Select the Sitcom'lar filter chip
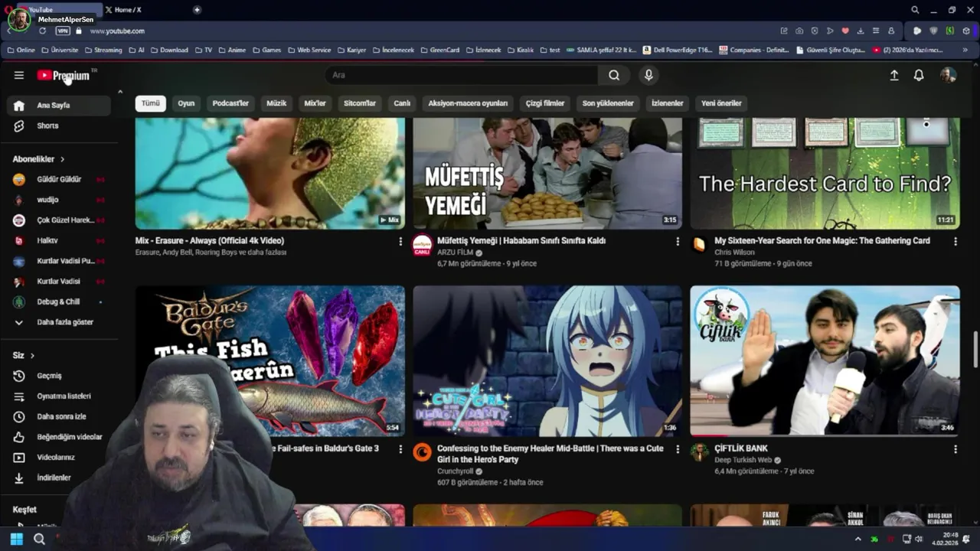Image resolution: width=980 pixels, height=551 pixels. [360, 103]
